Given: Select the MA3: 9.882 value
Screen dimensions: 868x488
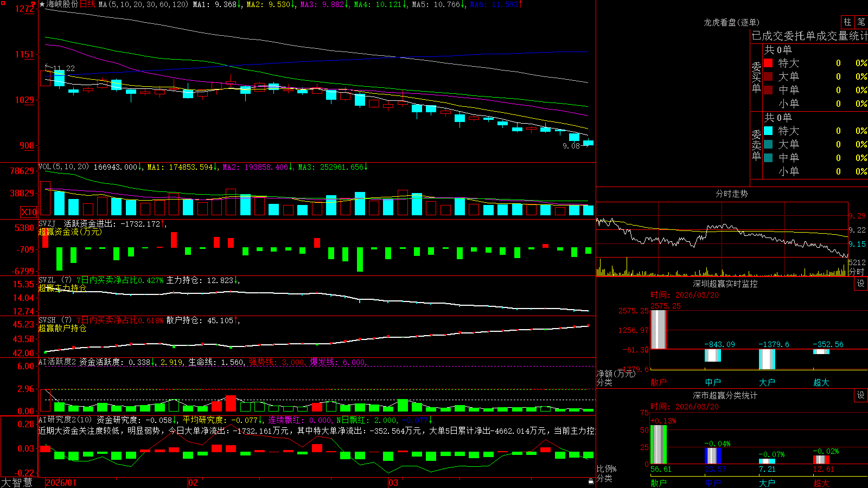Looking at the screenshot, I should [x=324, y=4].
